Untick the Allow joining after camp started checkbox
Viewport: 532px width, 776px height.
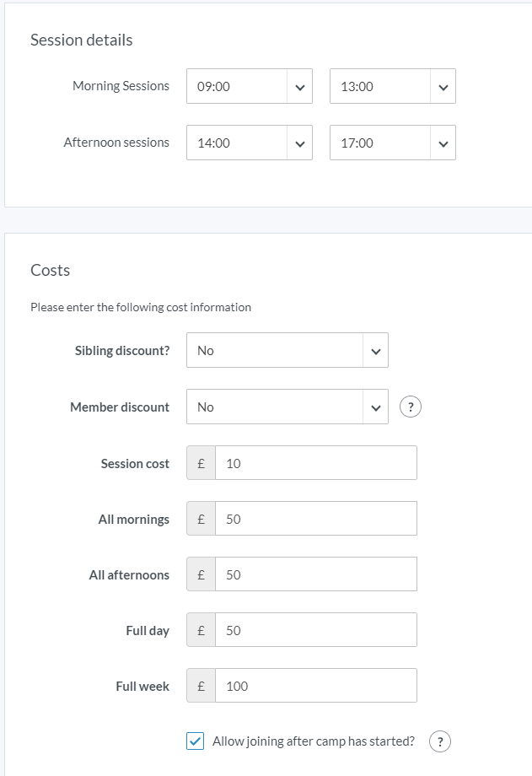tap(195, 741)
